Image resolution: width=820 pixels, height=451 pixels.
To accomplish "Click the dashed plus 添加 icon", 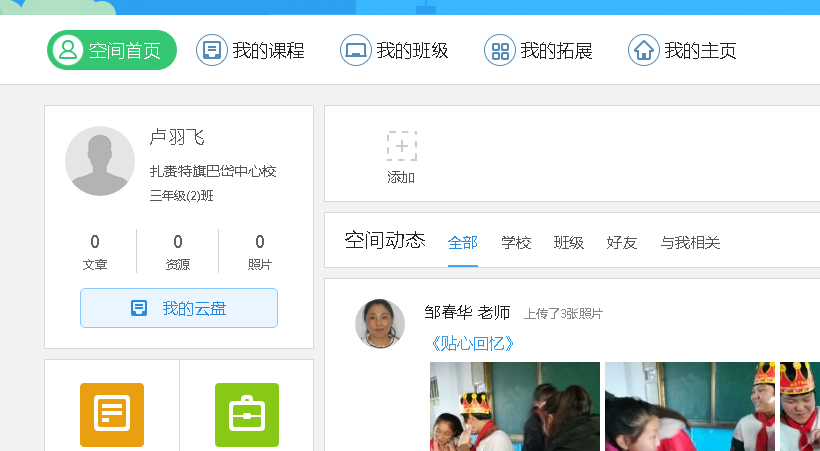I will tap(402, 146).
